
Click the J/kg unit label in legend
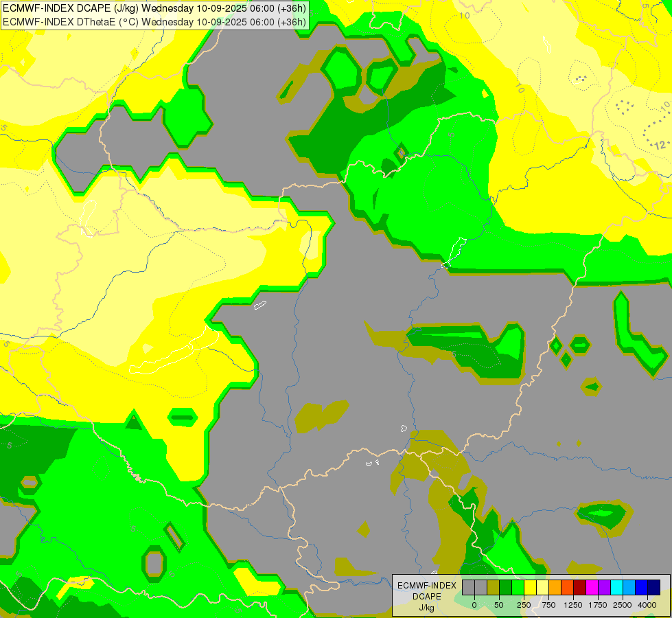coord(426,608)
